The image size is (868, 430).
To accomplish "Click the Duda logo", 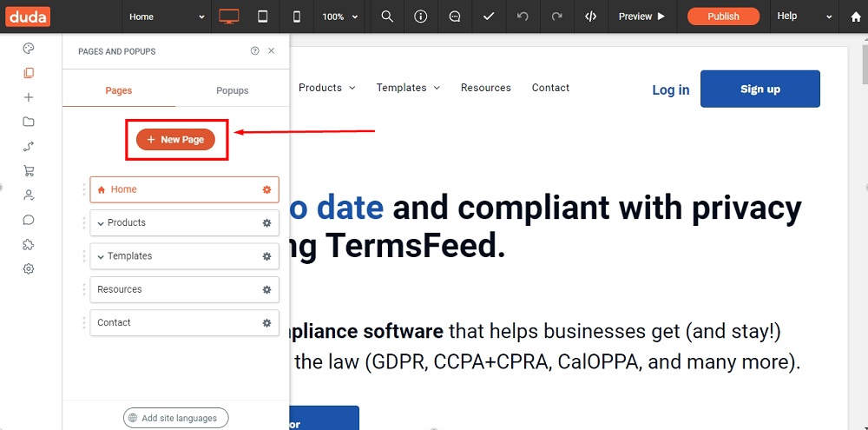I will pos(29,17).
